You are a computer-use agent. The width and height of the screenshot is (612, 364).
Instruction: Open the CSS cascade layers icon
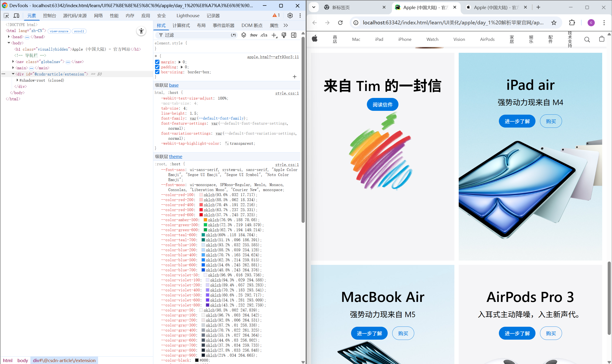click(x=244, y=35)
